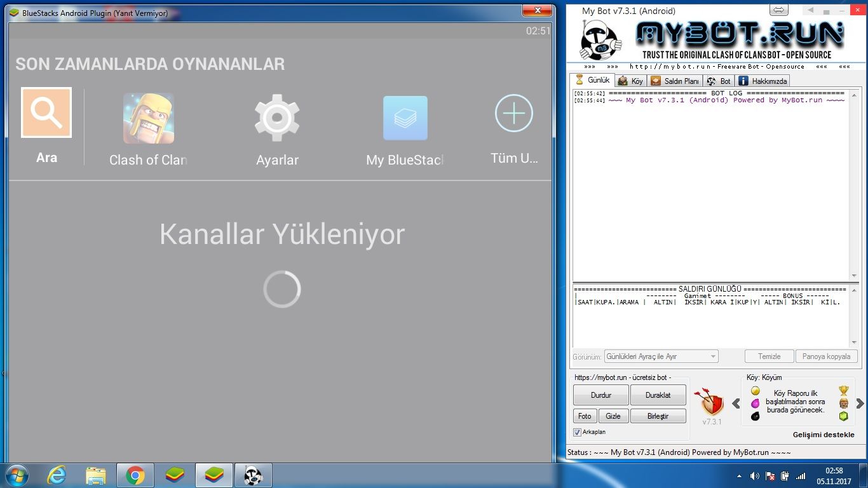868x488 pixels.
Task: Switch to Saldırı Planı tab
Action: (675, 81)
